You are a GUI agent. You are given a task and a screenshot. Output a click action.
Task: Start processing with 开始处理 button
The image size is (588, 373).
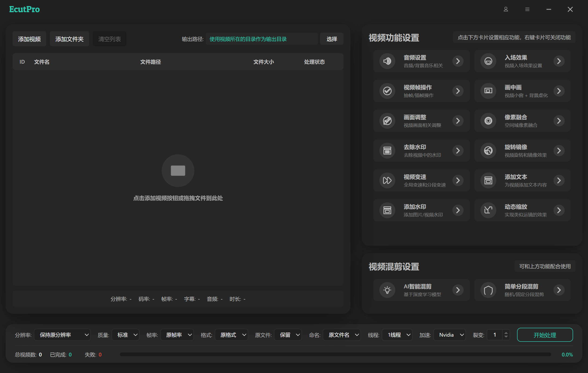(545, 335)
